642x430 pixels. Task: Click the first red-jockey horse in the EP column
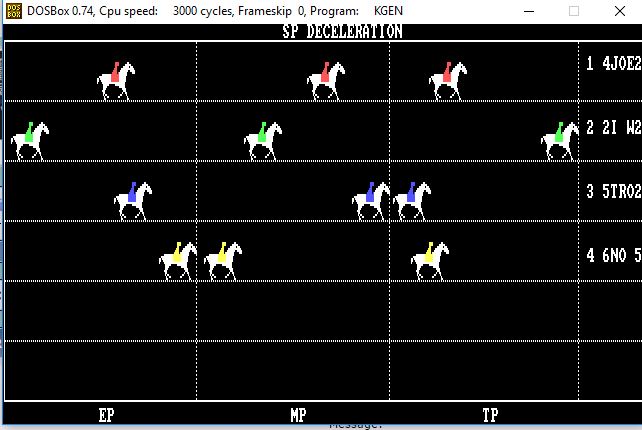[x=116, y=81]
